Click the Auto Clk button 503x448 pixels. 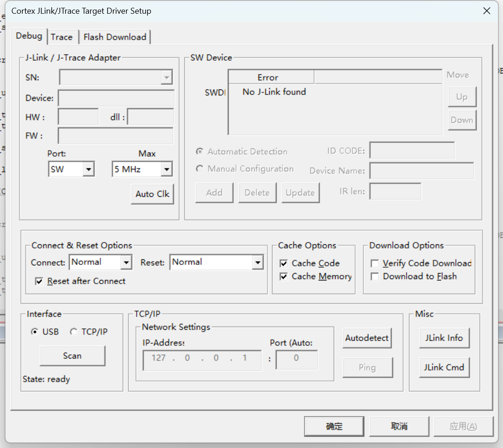click(152, 194)
